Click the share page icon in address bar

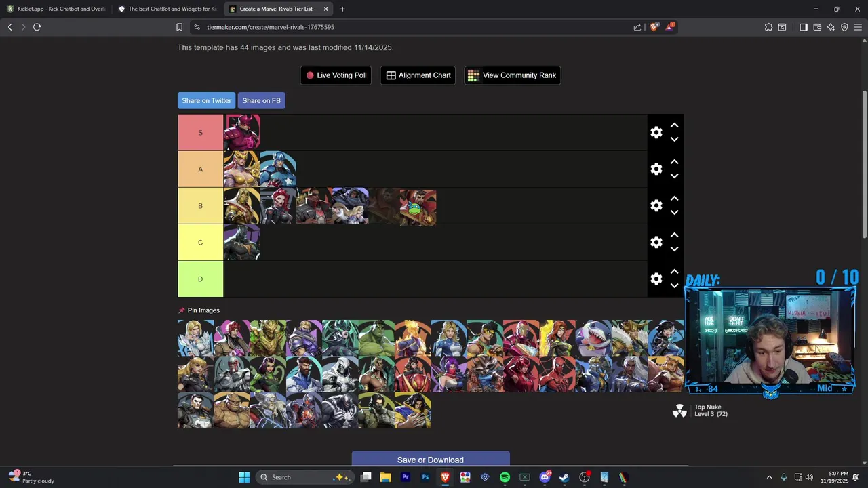[637, 27]
